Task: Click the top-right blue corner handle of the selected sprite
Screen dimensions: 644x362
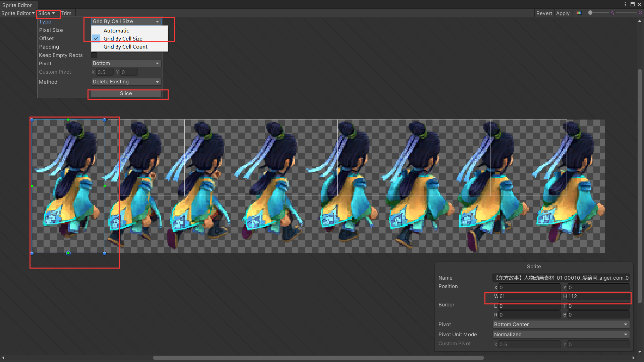Action: (x=105, y=120)
